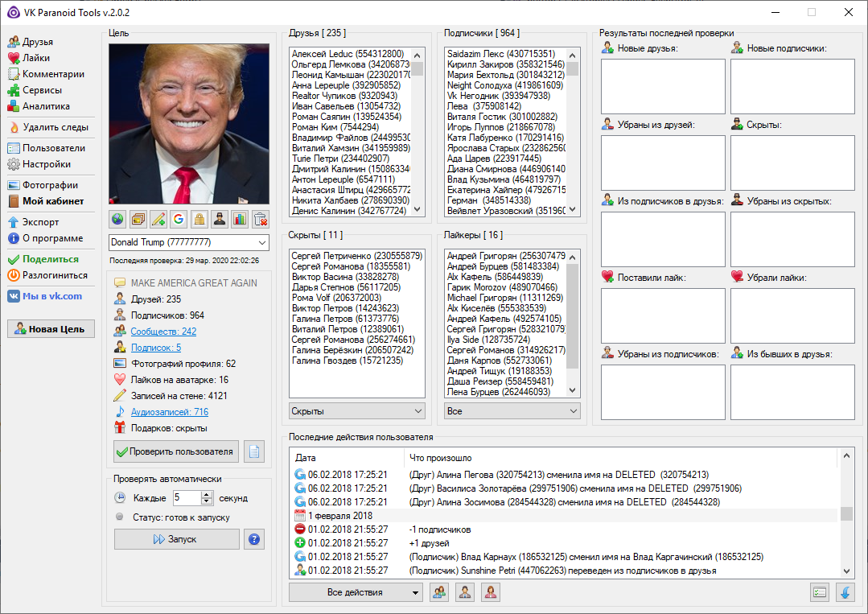Click the padlock icon button
Screen dimensions: 868x614
point(200,219)
